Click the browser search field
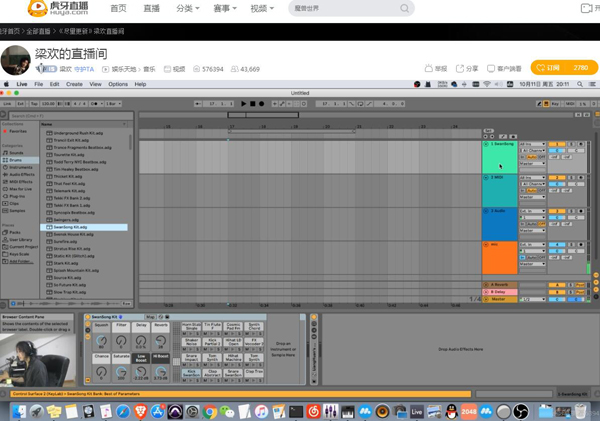The image size is (600, 421). point(71,116)
